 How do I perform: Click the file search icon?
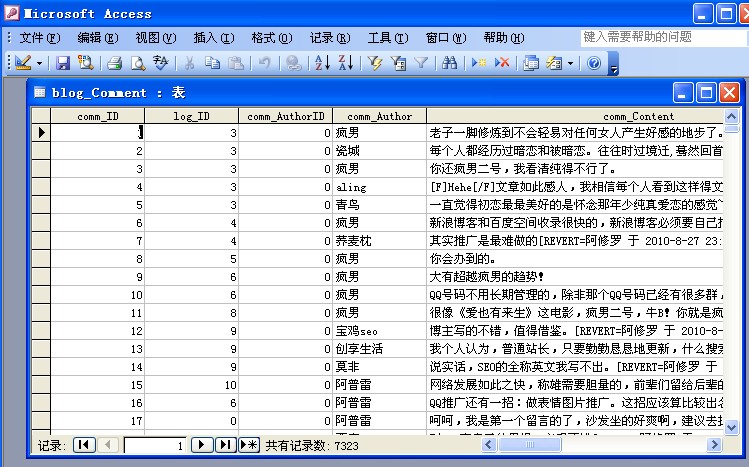coord(86,63)
